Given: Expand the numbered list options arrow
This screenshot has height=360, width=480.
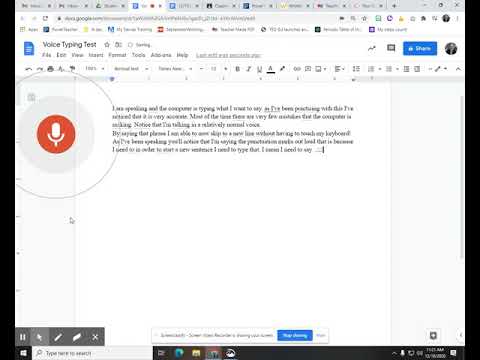Looking at the screenshot, I should click(x=380, y=69).
